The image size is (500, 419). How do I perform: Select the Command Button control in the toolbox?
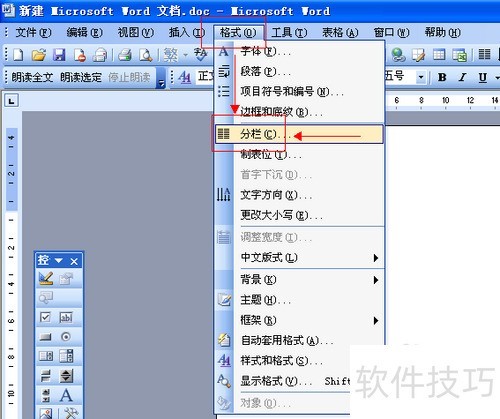(x=45, y=337)
